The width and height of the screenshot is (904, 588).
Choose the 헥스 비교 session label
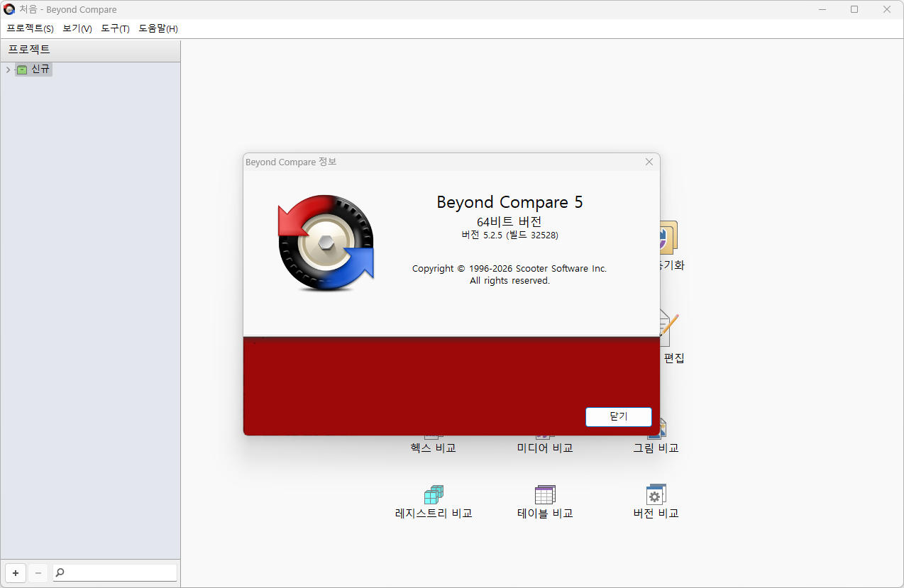point(433,448)
